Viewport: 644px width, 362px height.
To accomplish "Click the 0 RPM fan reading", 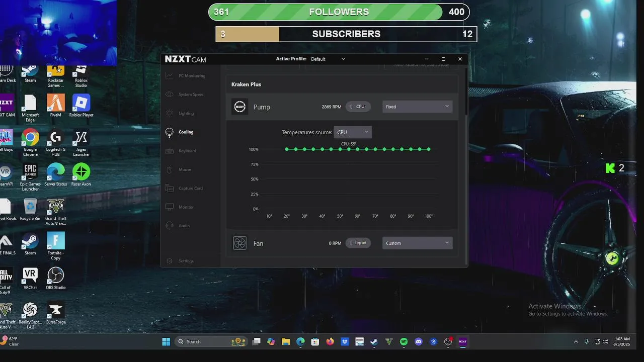I will 335,243.
